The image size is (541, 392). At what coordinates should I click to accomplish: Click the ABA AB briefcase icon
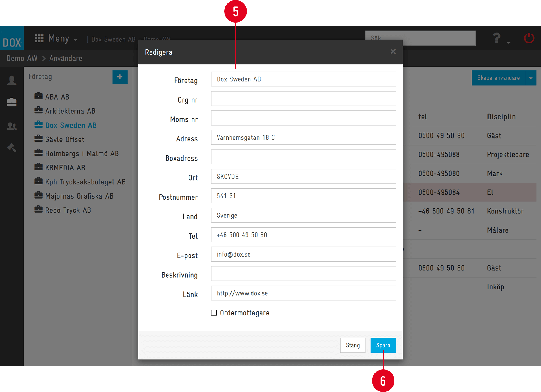tap(38, 96)
